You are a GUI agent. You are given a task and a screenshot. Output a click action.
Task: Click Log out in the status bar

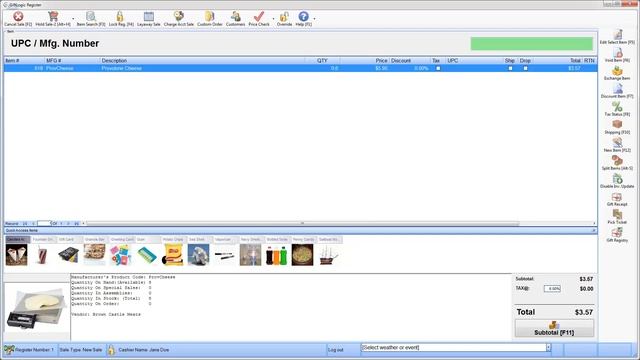[336, 350]
